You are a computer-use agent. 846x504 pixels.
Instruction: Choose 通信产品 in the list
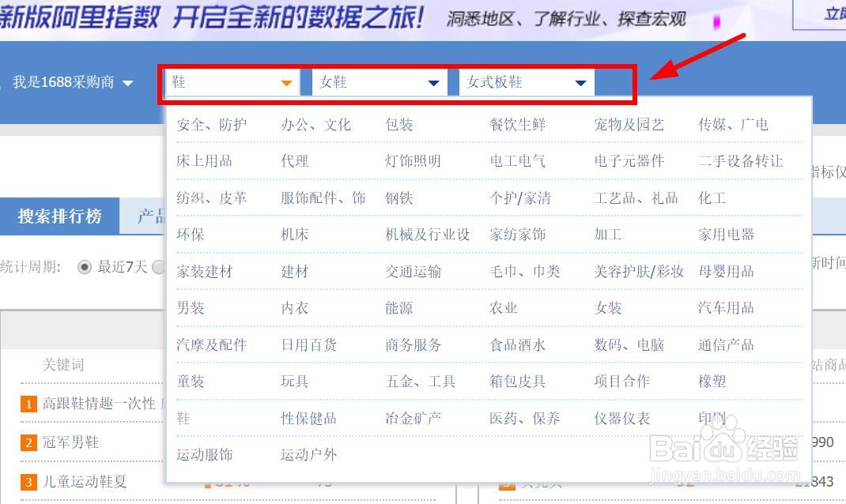click(x=726, y=345)
